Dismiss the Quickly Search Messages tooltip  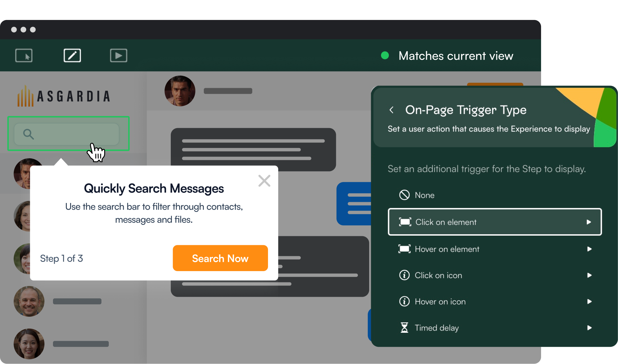pyautogui.click(x=264, y=181)
